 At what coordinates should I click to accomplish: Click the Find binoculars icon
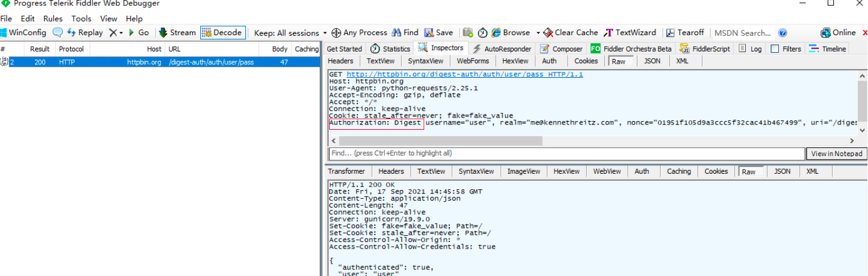[x=397, y=33]
